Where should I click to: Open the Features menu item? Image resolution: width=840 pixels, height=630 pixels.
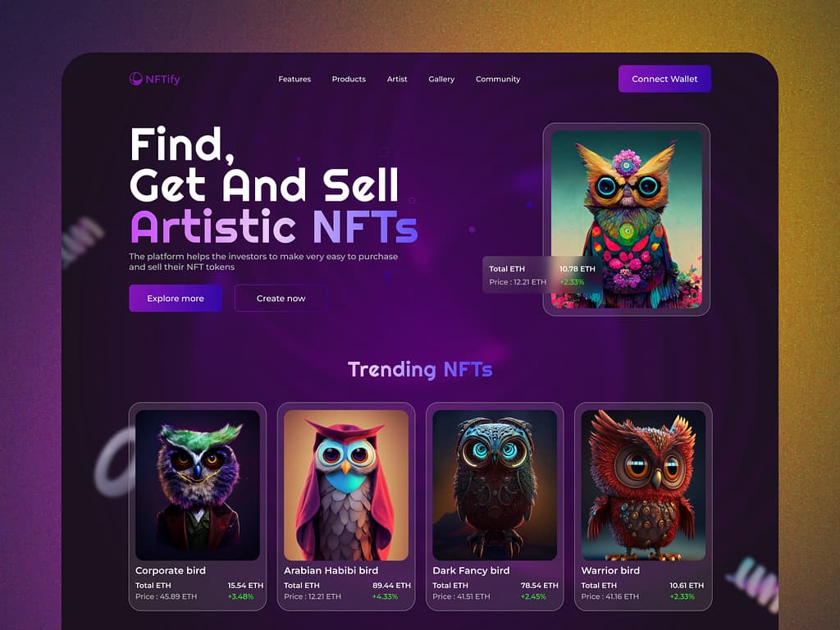(x=294, y=79)
